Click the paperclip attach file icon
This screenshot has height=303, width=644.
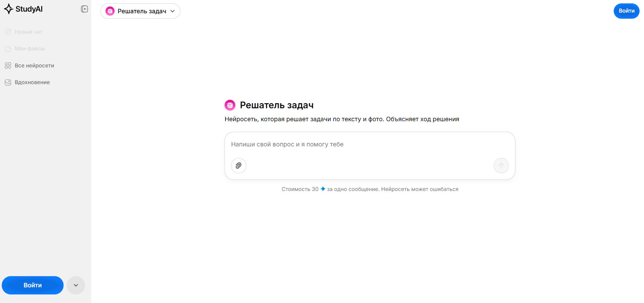[x=238, y=165]
